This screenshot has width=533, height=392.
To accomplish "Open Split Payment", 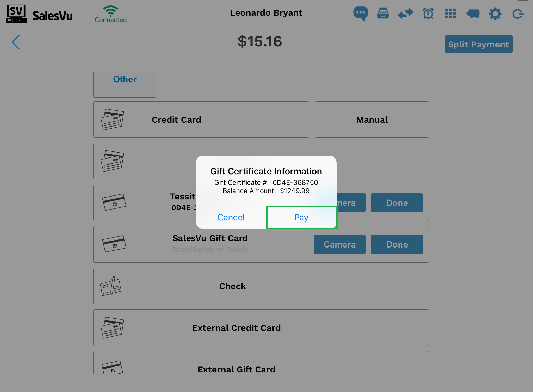I will point(479,44).
